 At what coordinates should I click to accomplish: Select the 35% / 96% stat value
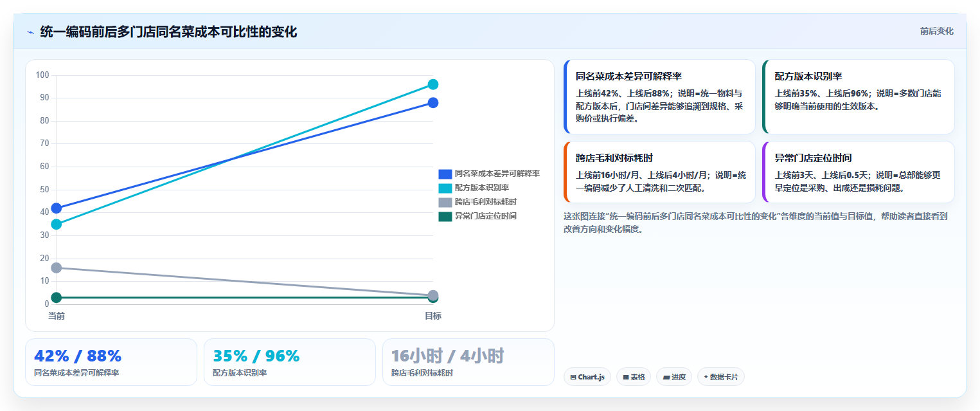pyautogui.click(x=256, y=356)
